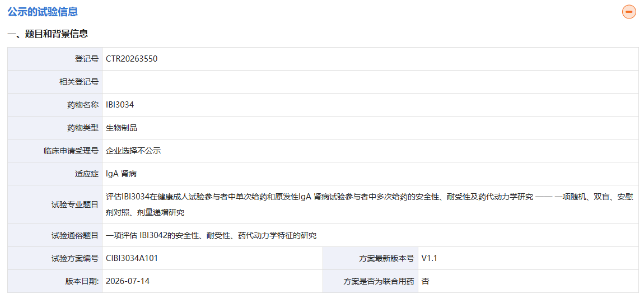Click the 药物类型 label
This screenshot has height=298, width=644.
pos(82,128)
